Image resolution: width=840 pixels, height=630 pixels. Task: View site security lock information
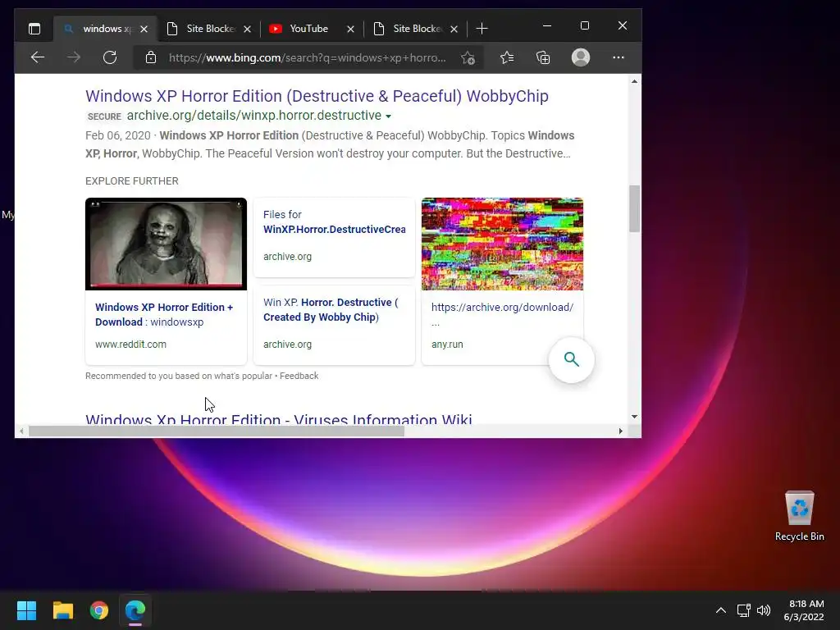pyautogui.click(x=151, y=57)
